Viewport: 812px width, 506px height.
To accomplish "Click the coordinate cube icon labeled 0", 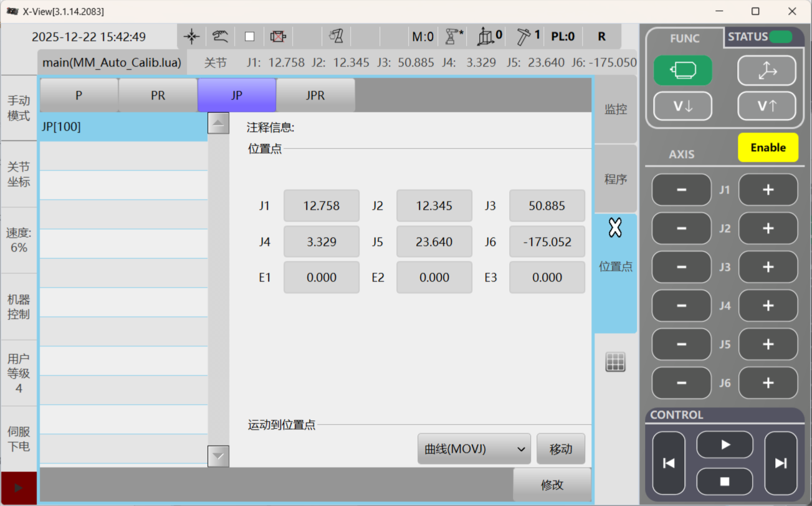I will pyautogui.click(x=489, y=37).
